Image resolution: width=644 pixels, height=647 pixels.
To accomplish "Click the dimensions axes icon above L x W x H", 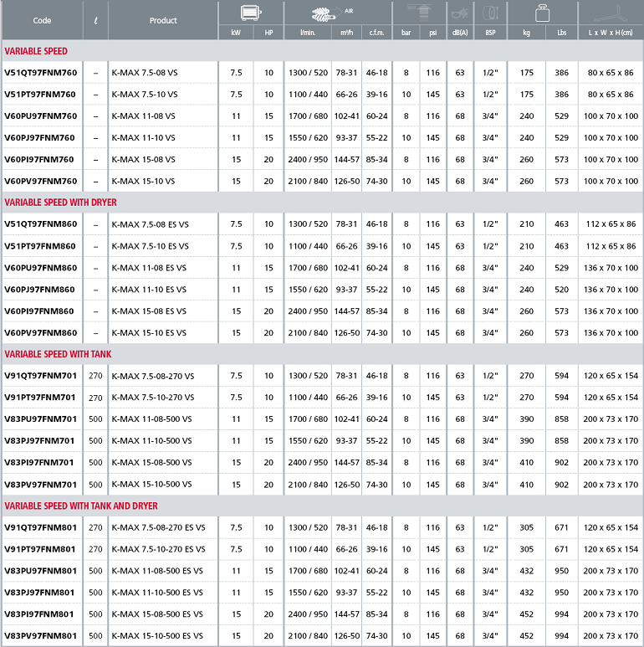I will 611,13.
